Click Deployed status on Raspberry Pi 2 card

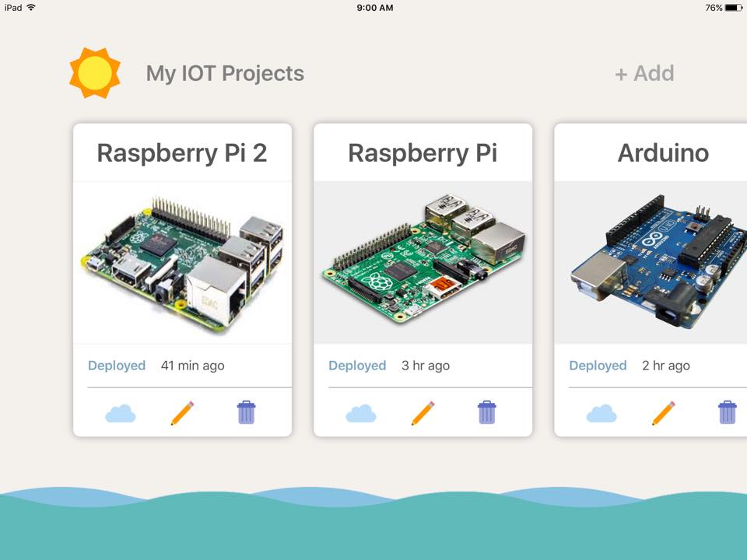(117, 366)
